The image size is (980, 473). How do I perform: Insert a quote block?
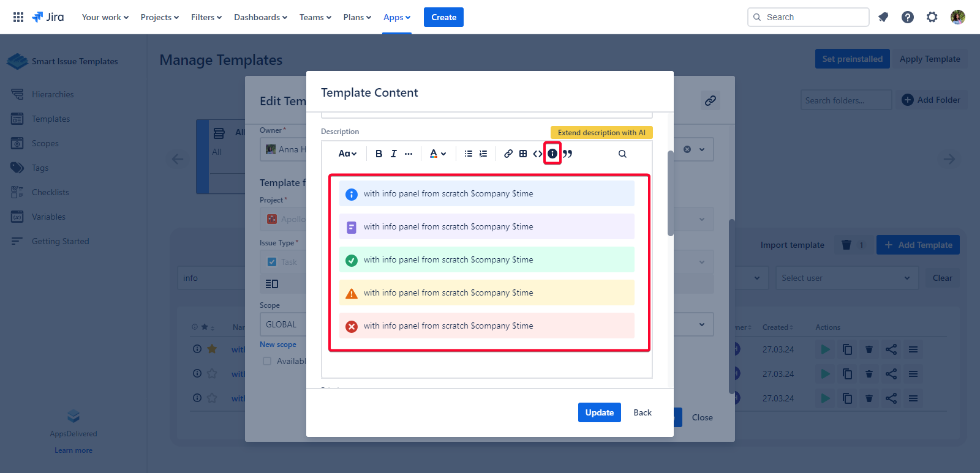point(568,154)
